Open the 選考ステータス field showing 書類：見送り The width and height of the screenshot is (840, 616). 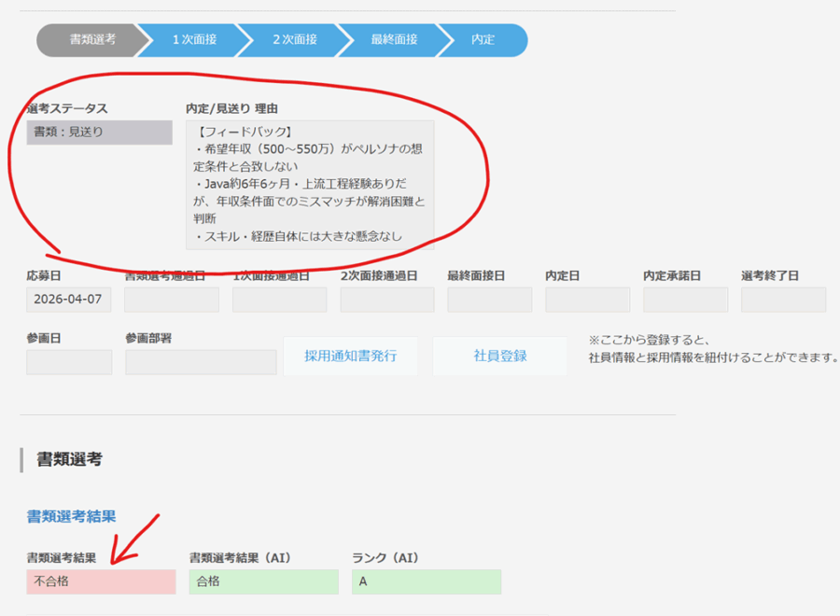99,133
